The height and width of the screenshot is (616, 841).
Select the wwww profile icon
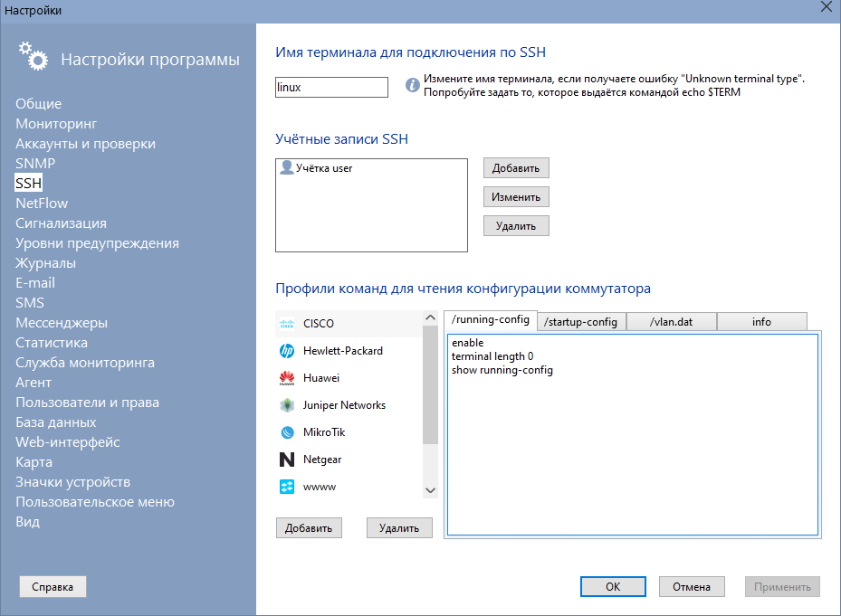pos(287,487)
